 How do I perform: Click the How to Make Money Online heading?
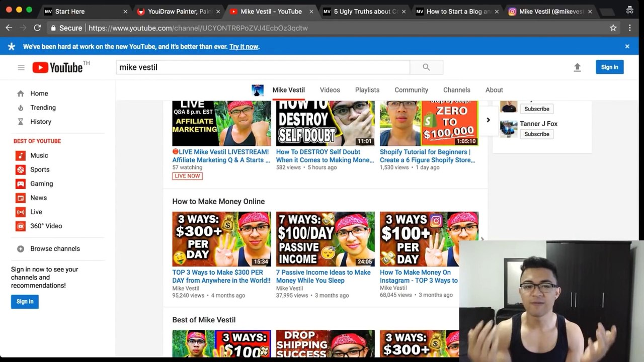218,202
